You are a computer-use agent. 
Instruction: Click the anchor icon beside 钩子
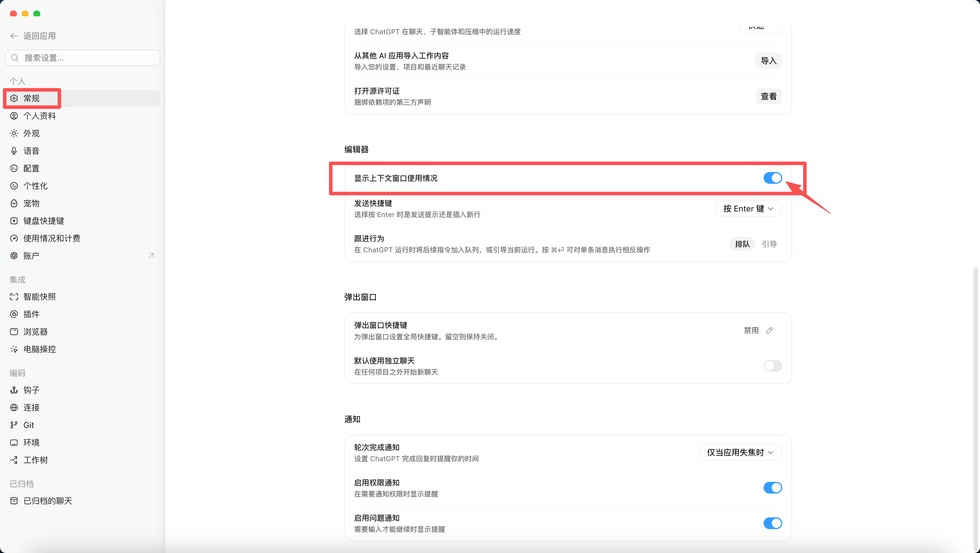(x=14, y=390)
